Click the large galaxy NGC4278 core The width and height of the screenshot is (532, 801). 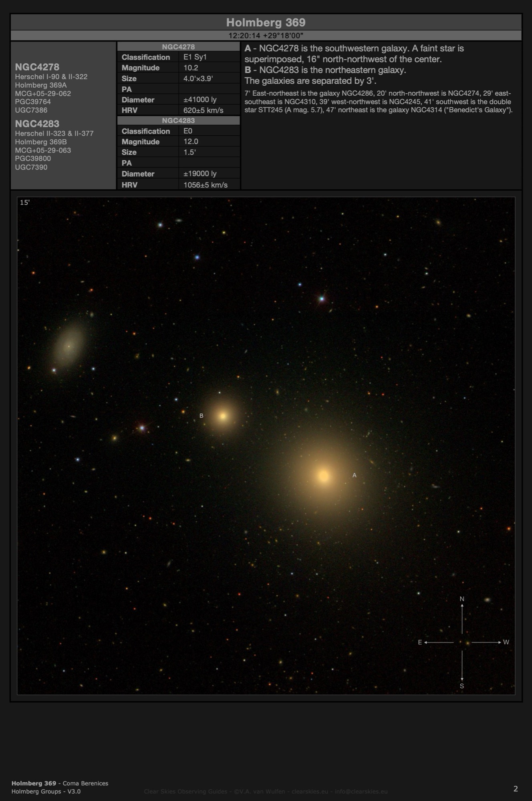[323, 476]
